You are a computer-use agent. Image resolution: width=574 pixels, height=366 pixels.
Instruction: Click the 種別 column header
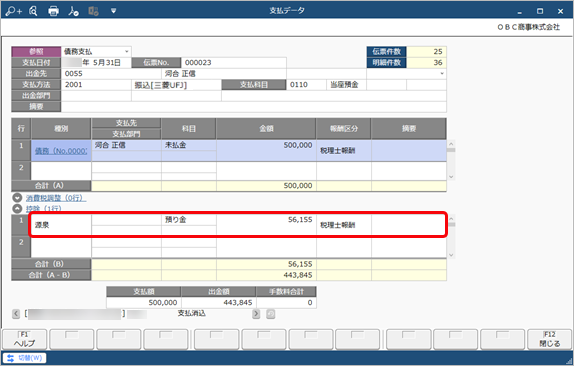point(61,128)
